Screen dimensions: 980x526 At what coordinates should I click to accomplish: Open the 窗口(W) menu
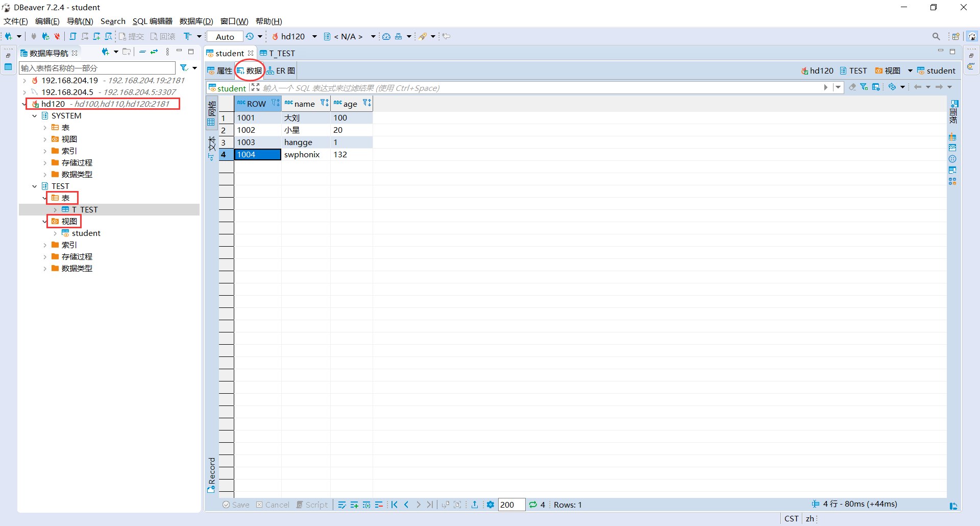point(234,21)
